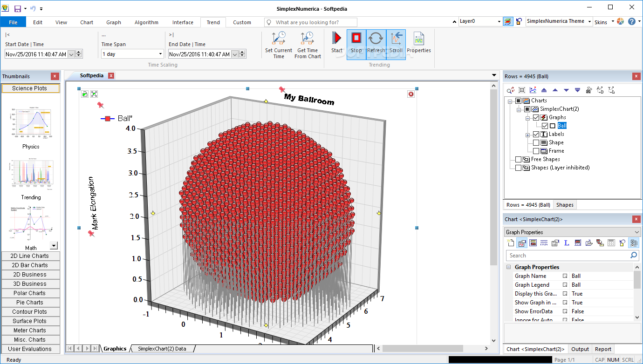The height and width of the screenshot is (364, 643).
Task: Click the new document icon in properties toolbar
Action: pyautogui.click(x=511, y=243)
